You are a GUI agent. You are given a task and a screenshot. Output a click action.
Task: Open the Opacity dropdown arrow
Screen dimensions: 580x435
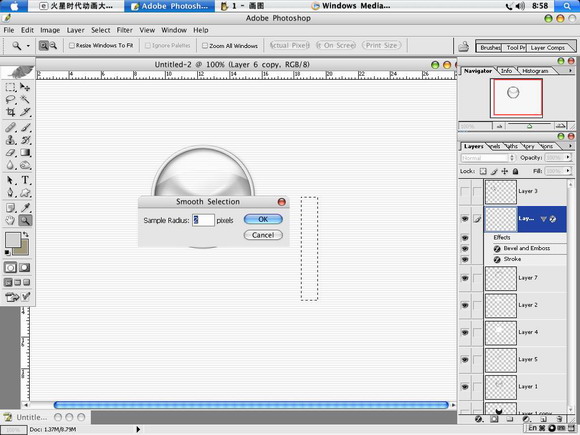[x=568, y=158]
